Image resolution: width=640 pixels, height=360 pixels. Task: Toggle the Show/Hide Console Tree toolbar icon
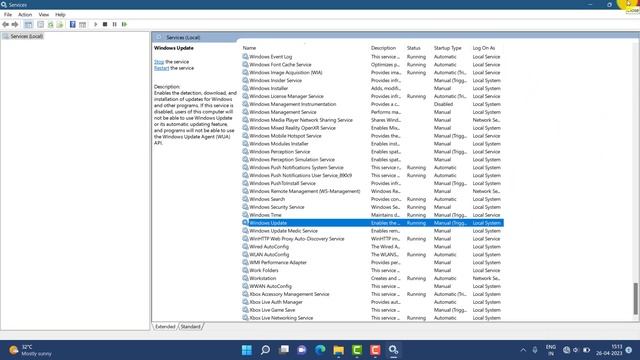pyautogui.click(x=28, y=24)
